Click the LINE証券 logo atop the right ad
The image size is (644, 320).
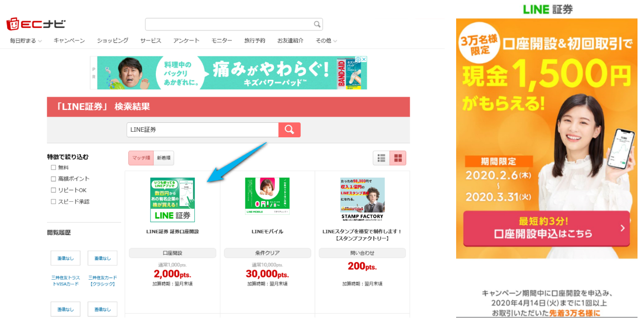click(548, 9)
